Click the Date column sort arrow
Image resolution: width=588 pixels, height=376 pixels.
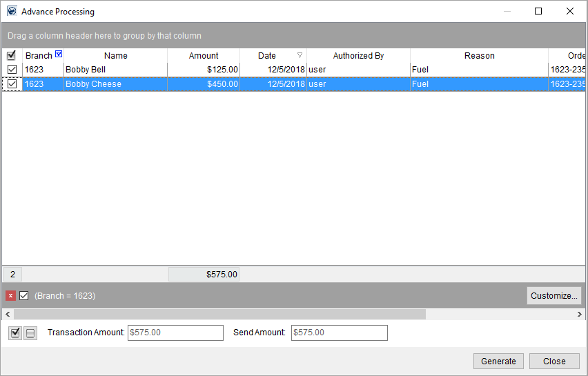pos(300,55)
